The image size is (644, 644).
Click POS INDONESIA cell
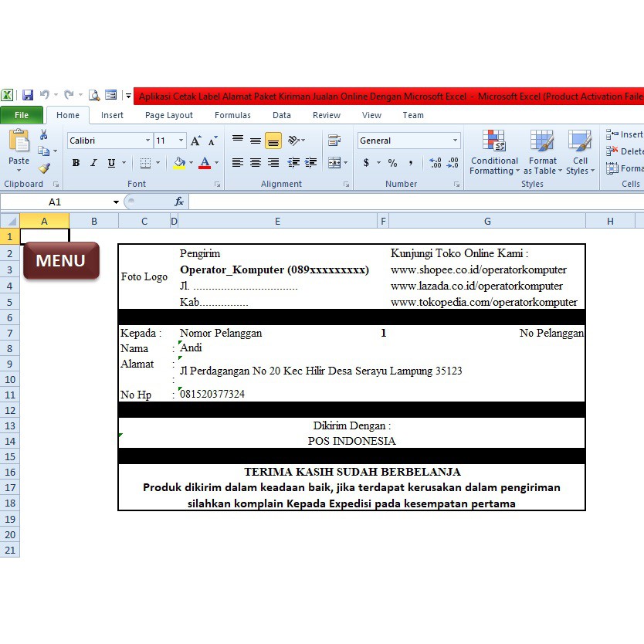[x=351, y=441]
